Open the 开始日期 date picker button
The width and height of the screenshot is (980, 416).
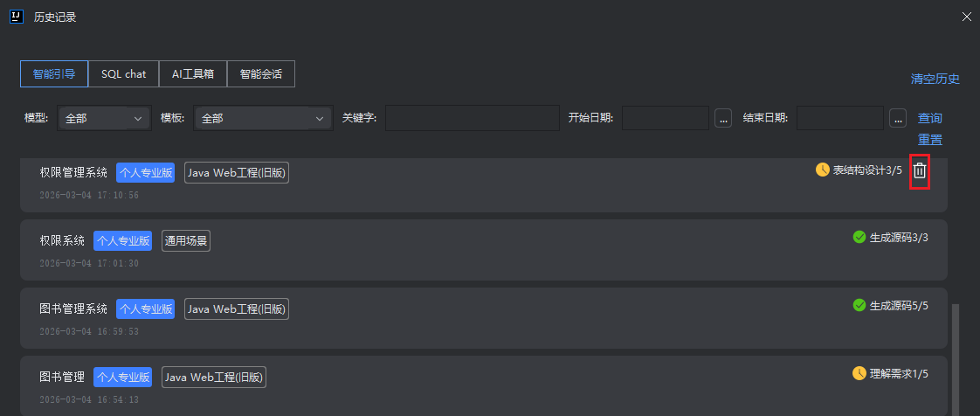(x=722, y=118)
